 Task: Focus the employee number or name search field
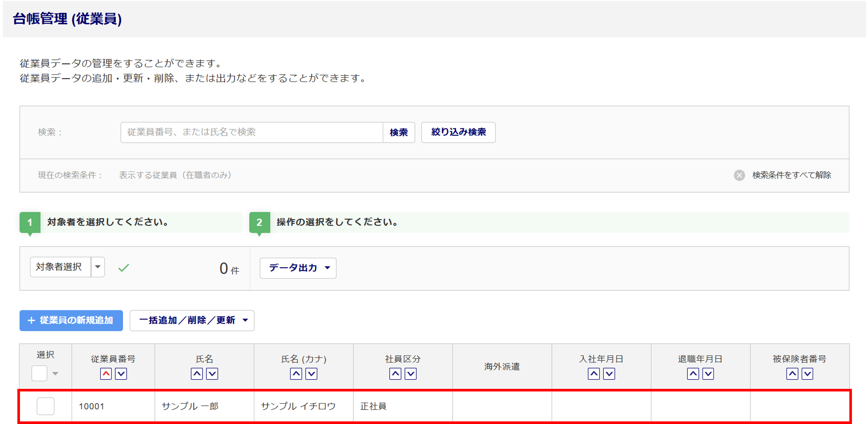[x=252, y=132]
